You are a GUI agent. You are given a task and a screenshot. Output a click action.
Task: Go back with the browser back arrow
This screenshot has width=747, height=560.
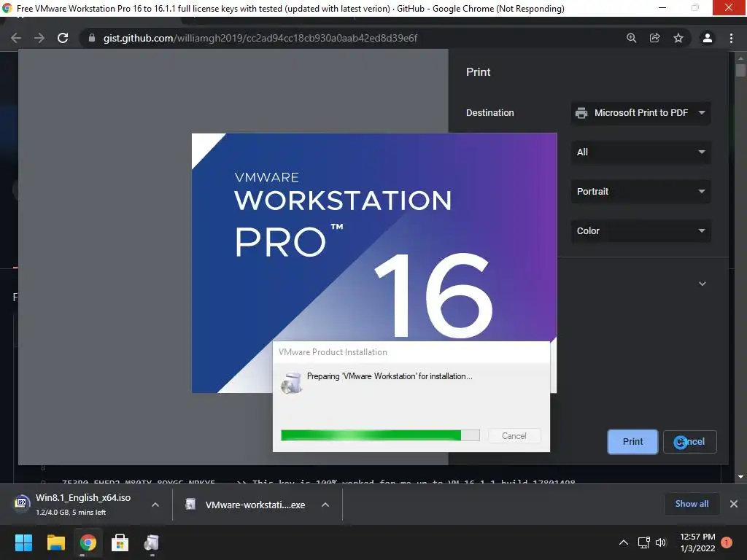16,38
